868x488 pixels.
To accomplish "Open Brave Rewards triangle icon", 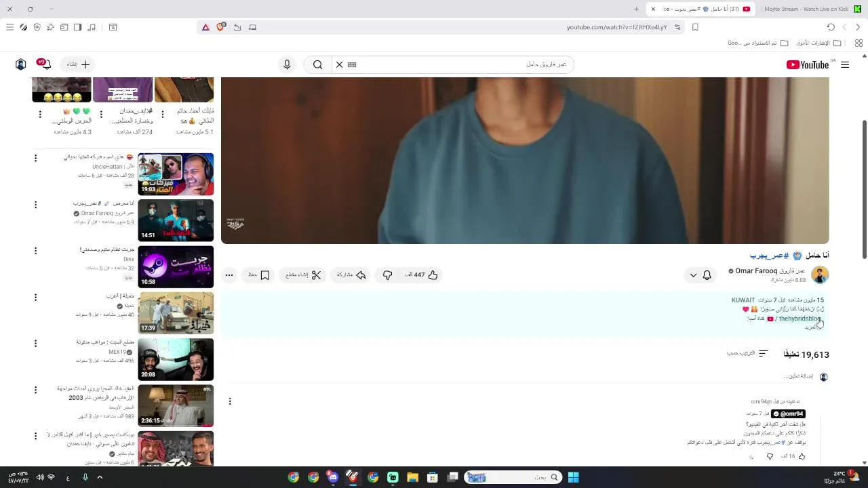I will [205, 27].
